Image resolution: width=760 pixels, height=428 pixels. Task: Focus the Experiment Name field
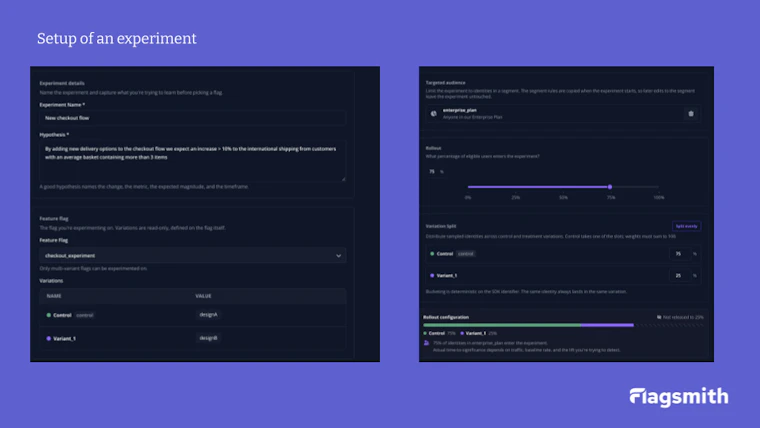point(192,118)
